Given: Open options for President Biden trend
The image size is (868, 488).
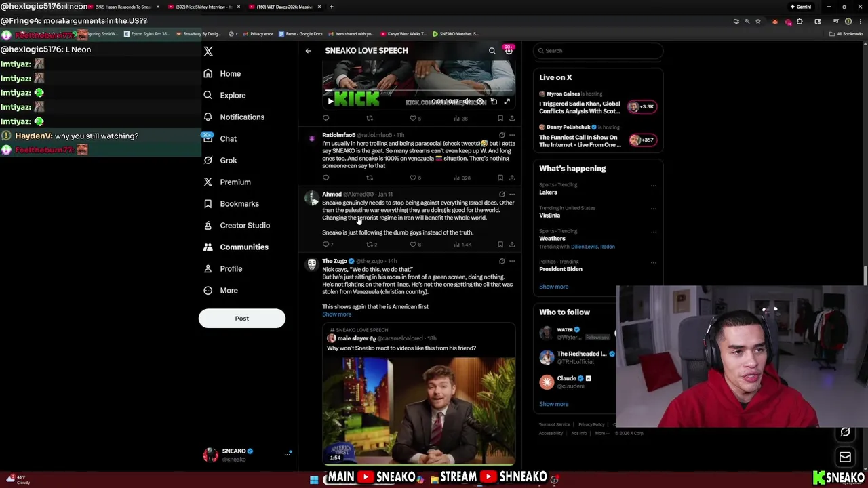Looking at the screenshot, I should point(654,262).
